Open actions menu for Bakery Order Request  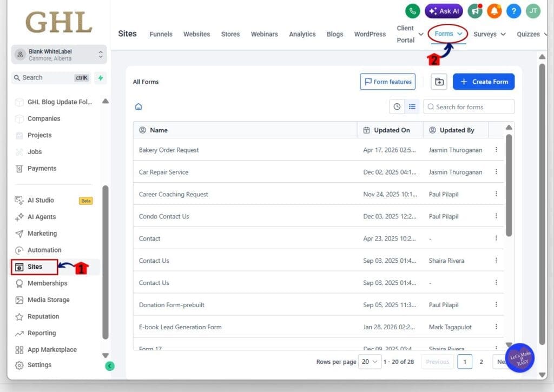click(496, 150)
